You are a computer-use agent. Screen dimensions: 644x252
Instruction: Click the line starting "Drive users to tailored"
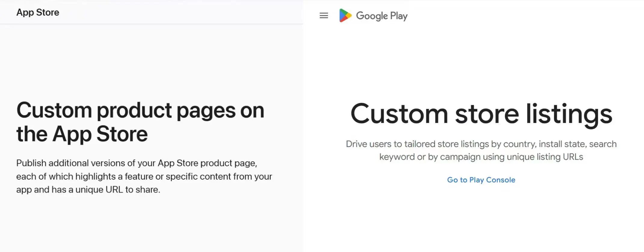[481, 144]
